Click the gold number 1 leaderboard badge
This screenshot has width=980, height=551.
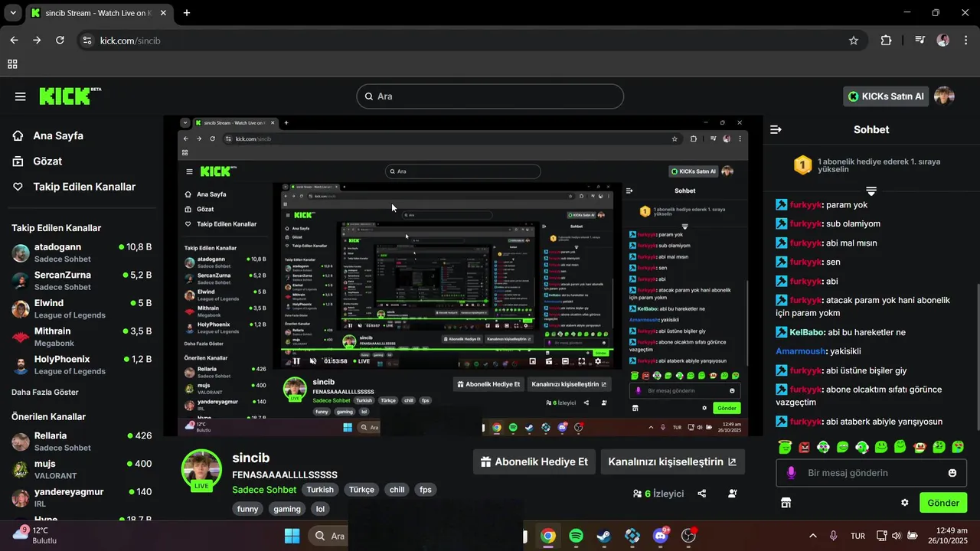click(802, 165)
